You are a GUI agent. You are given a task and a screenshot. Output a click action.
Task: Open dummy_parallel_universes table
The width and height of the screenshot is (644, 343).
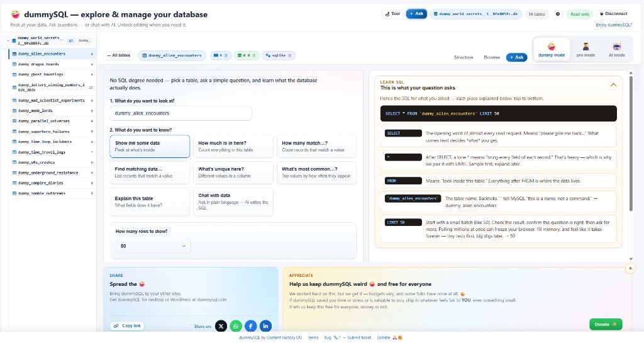pos(52,121)
